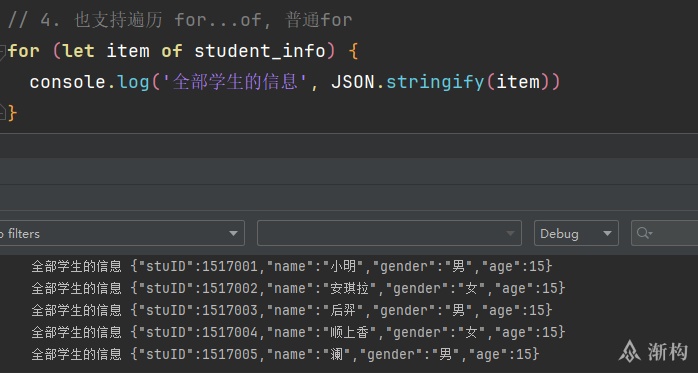Select the log line for stuID 1517005
Screen dimensions: 698x373
point(285,354)
